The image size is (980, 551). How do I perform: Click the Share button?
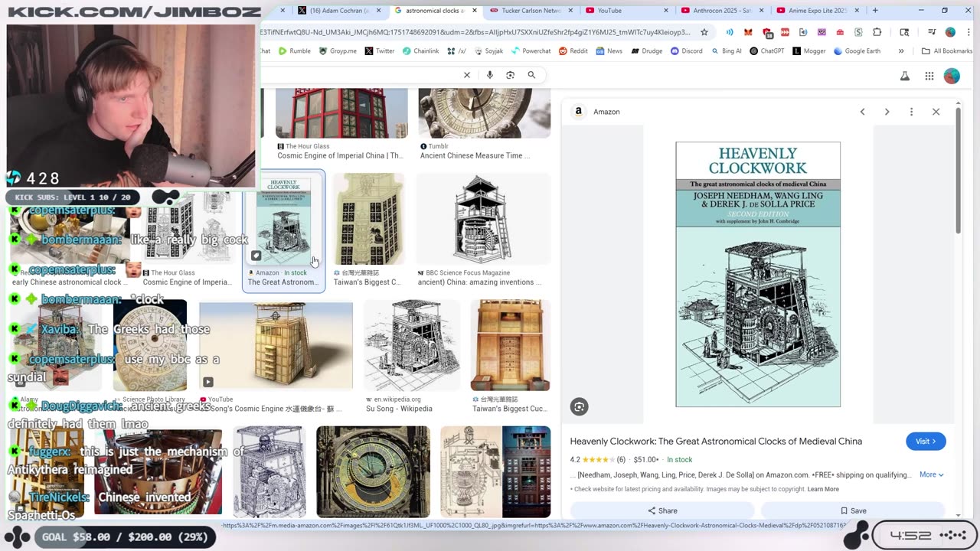tap(662, 510)
